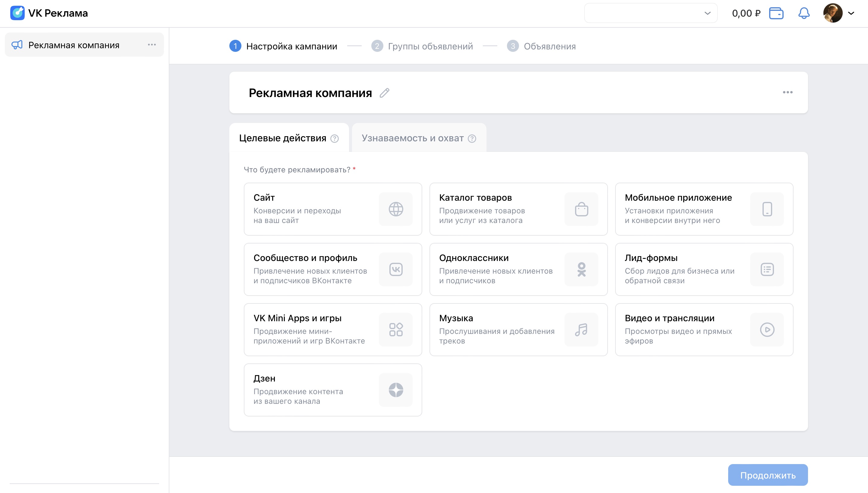
Task: Click the VK Реклама logo icon
Action: (17, 13)
